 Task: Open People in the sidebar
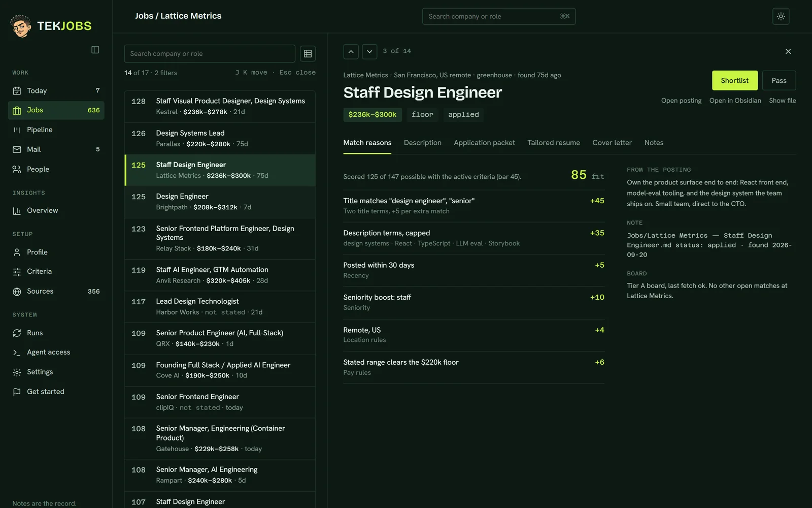(x=56, y=169)
